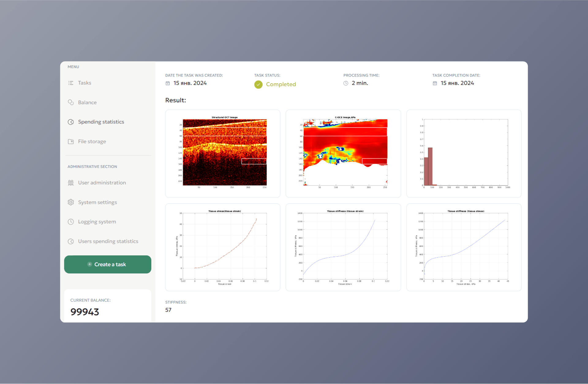Click the Balance coins icon
Viewport: 588px width, 384px height.
71,102
